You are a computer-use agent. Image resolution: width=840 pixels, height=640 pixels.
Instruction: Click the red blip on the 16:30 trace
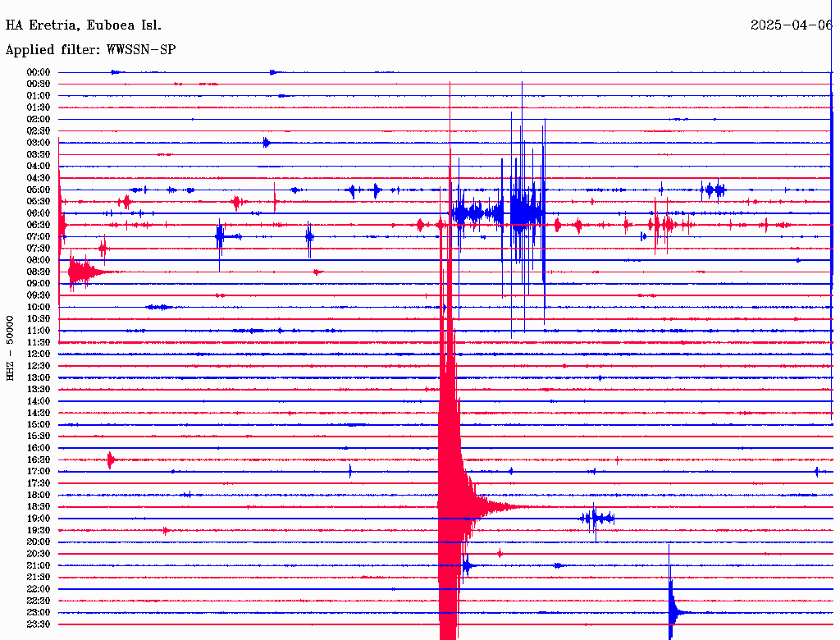click(x=111, y=460)
